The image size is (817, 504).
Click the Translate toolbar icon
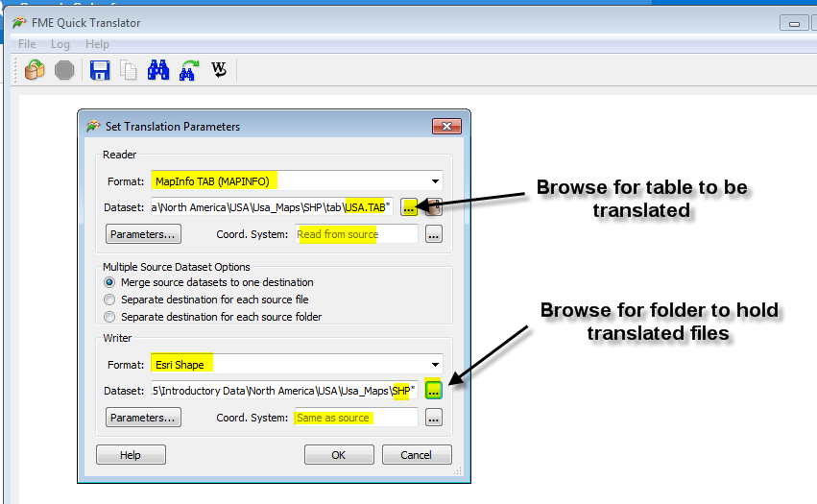(35, 69)
